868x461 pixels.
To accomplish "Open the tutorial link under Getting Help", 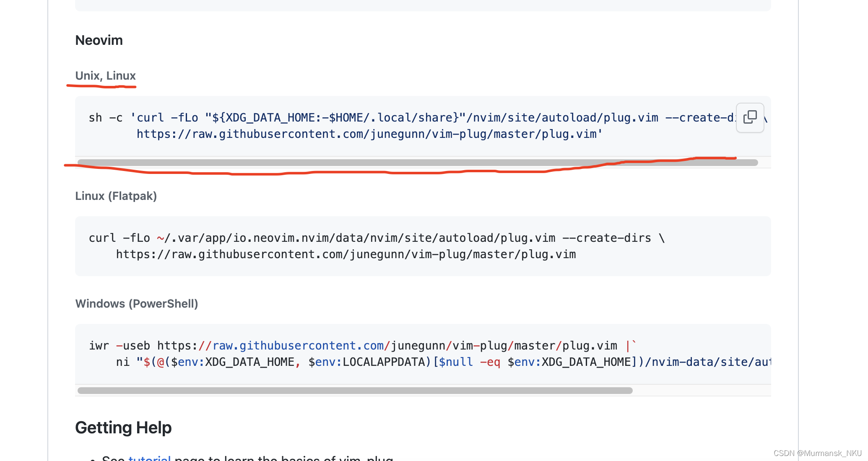I will pyautogui.click(x=149, y=458).
